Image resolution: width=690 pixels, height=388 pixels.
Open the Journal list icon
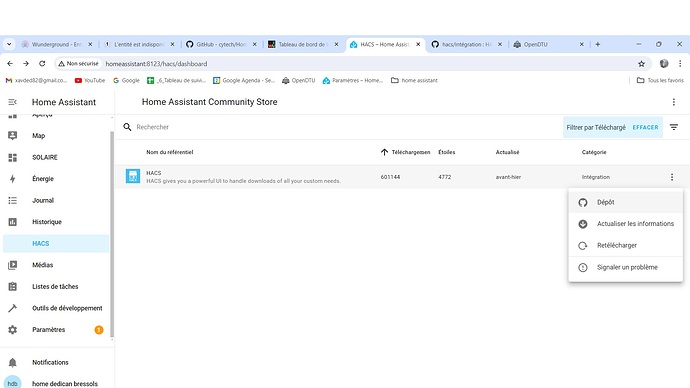(12, 200)
